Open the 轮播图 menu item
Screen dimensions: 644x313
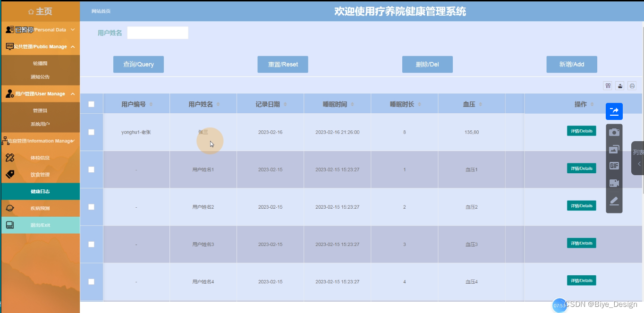pos(40,63)
